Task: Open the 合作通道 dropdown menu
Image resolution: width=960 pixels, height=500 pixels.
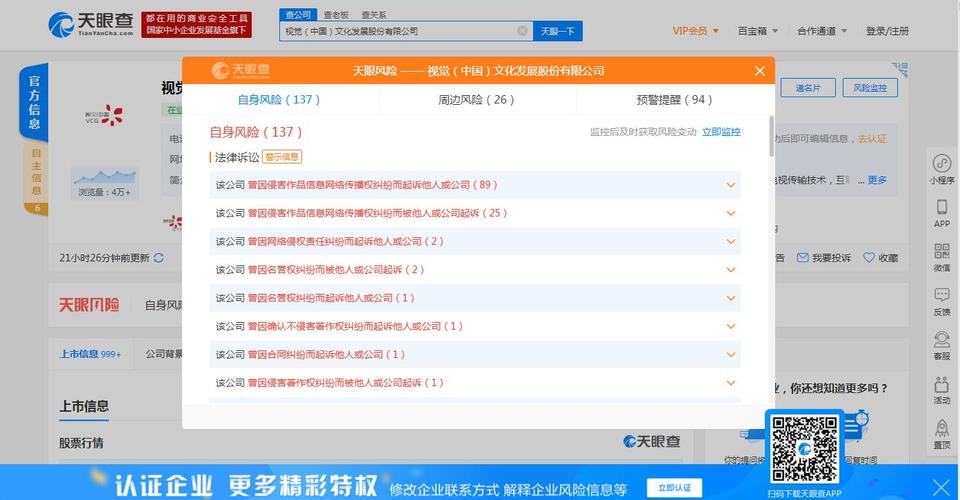Action: [x=822, y=31]
